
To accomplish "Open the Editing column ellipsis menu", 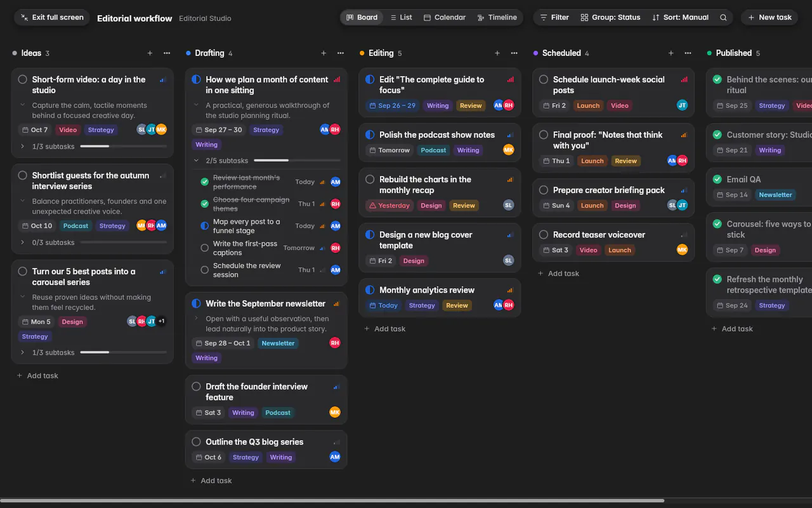I will point(514,53).
